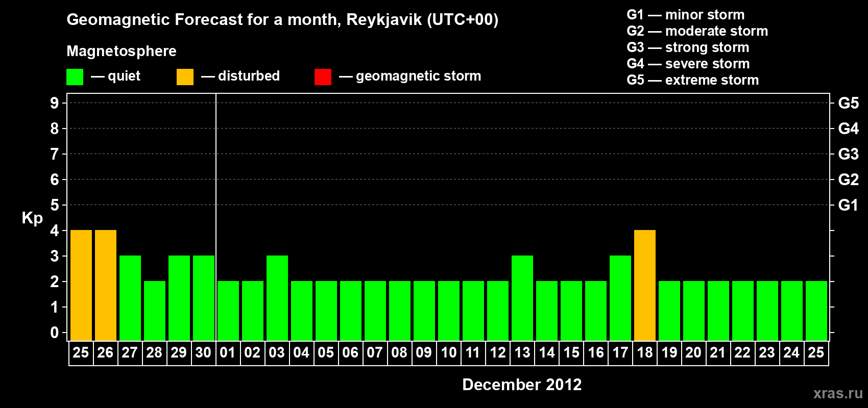Click the orange disturbed legend swatch
The width and height of the screenshot is (868, 408).
[185, 77]
